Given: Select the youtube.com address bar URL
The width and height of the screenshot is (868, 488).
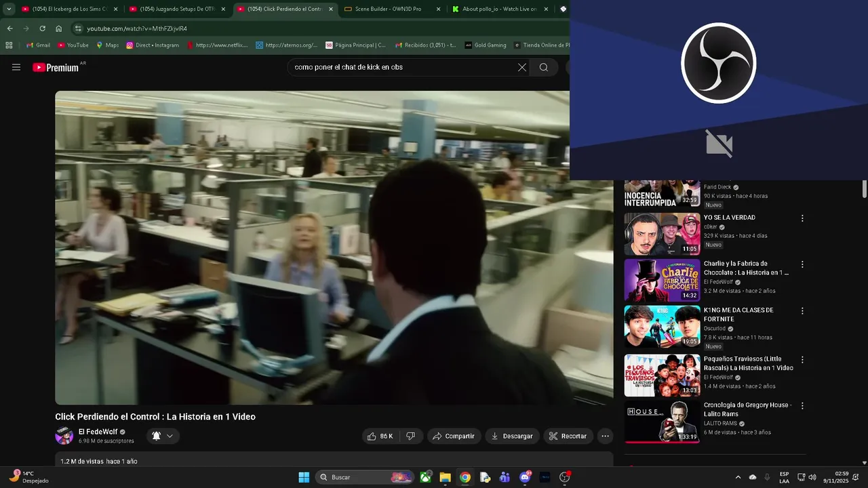Looking at the screenshot, I should pos(137,28).
